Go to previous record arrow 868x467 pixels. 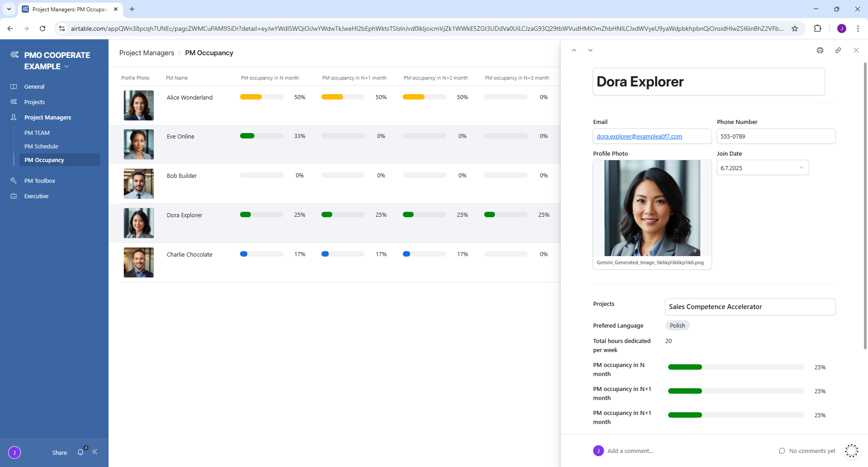(574, 50)
